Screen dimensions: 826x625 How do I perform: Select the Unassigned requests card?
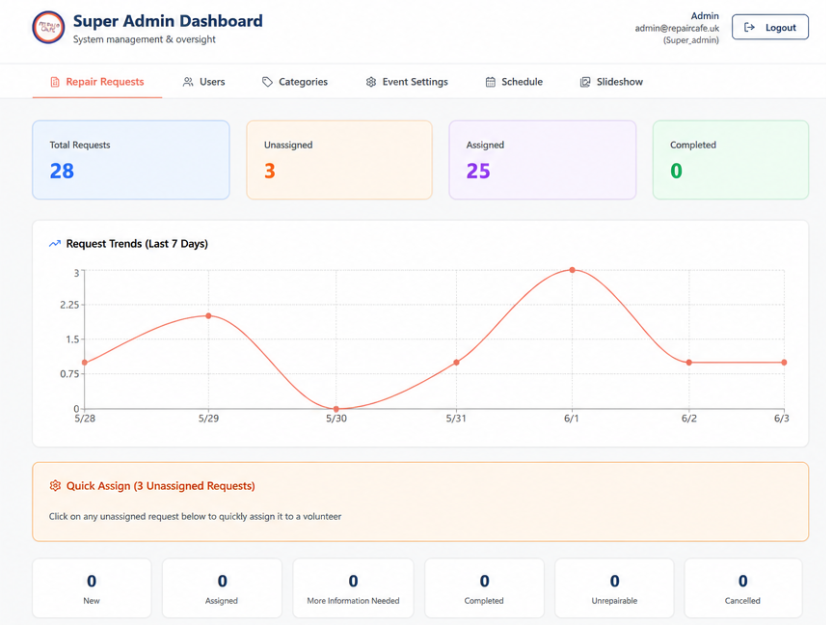pyautogui.click(x=339, y=160)
